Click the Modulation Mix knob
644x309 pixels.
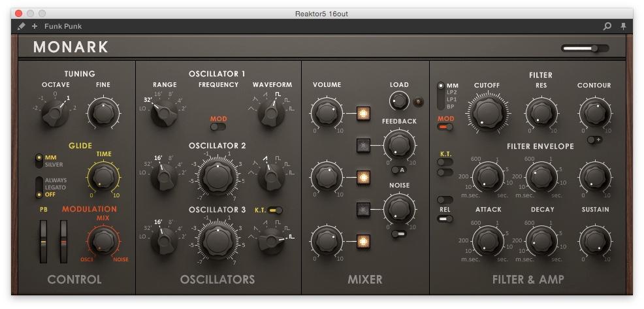pyautogui.click(x=103, y=241)
